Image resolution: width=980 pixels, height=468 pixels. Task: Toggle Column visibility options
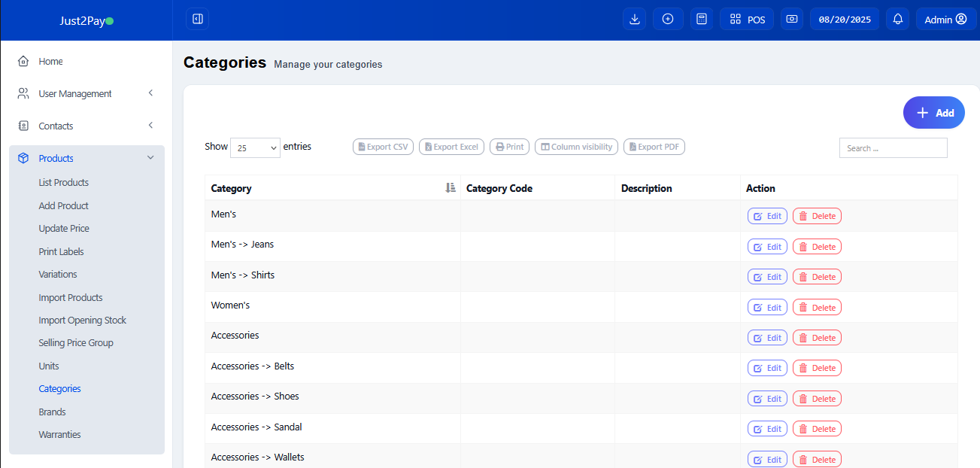tap(576, 147)
